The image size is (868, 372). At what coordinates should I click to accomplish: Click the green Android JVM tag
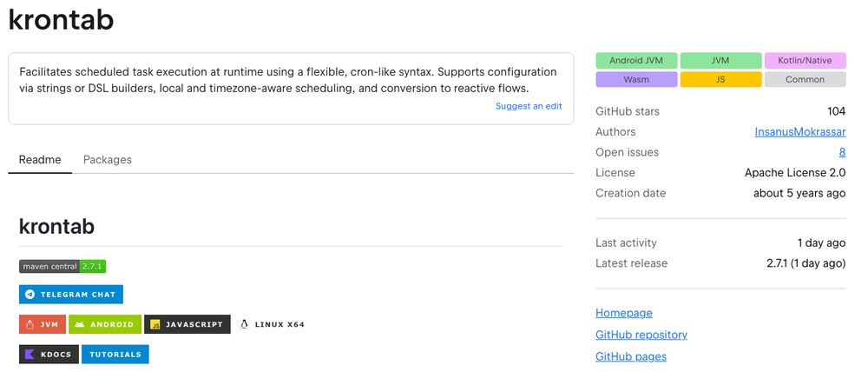[x=636, y=61]
